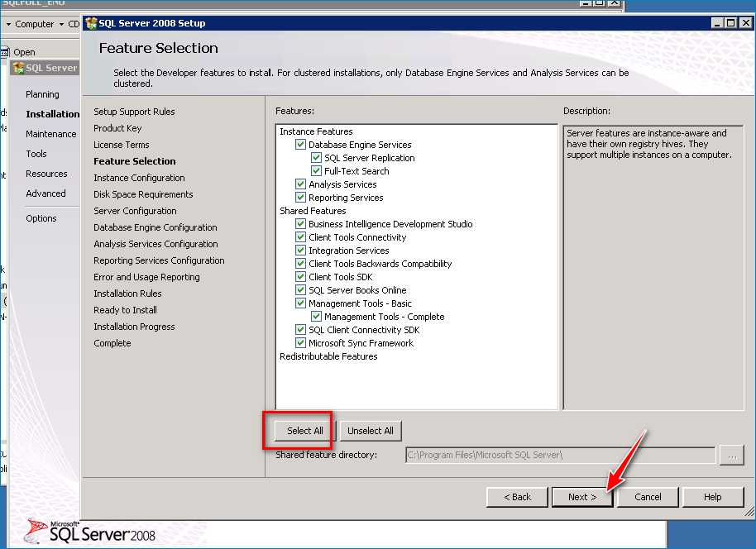Click Analysis Services Configuration step

156,244
